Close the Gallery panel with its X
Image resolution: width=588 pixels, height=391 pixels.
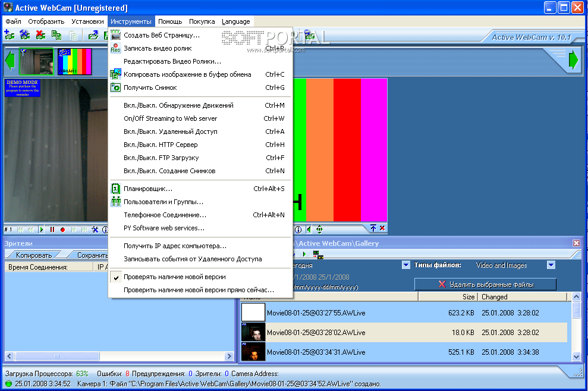(x=576, y=243)
